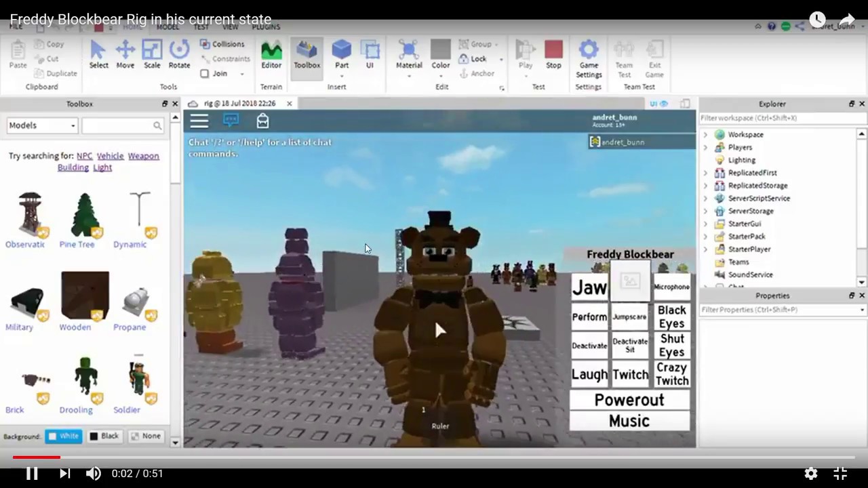Expand the Players tree node

[705, 147]
